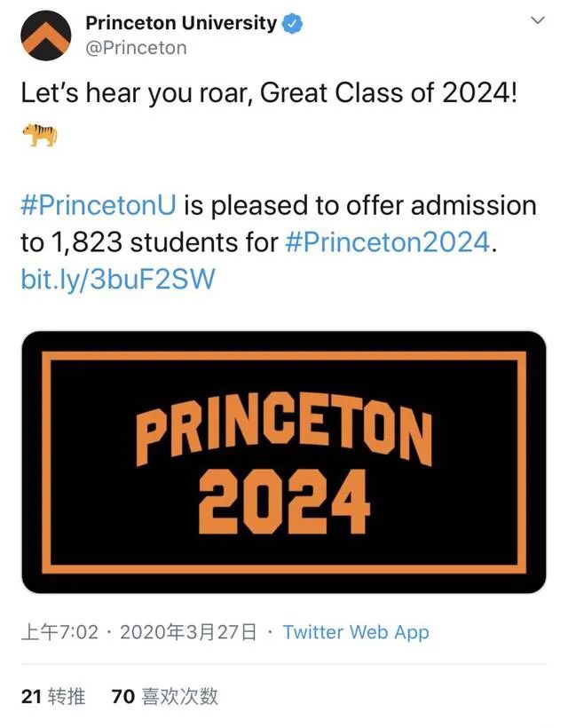This screenshot has width=568, height=728.
Task: Open the Princeton profile avatar
Action: point(45,36)
